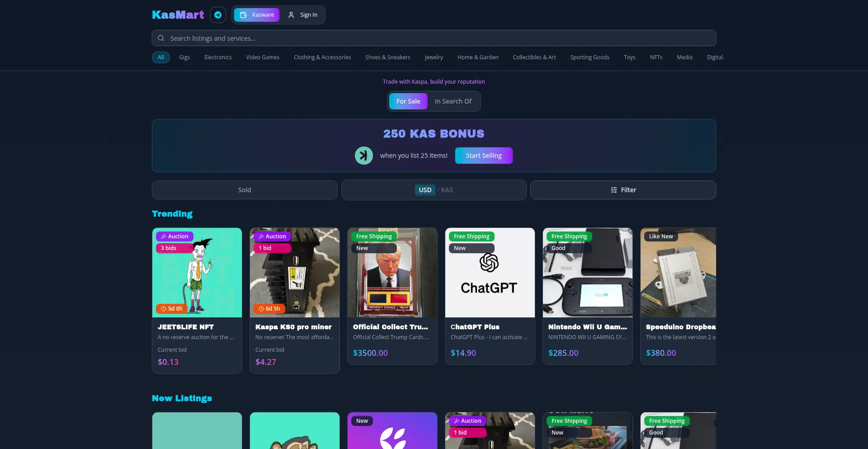Click the search listings input field

pyautogui.click(x=434, y=38)
